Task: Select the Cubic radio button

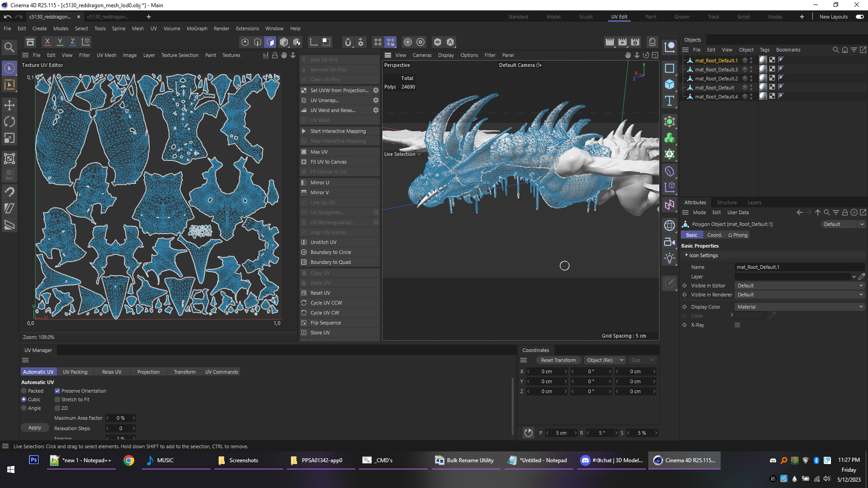Action: pyautogui.click(x=24, y=399)
